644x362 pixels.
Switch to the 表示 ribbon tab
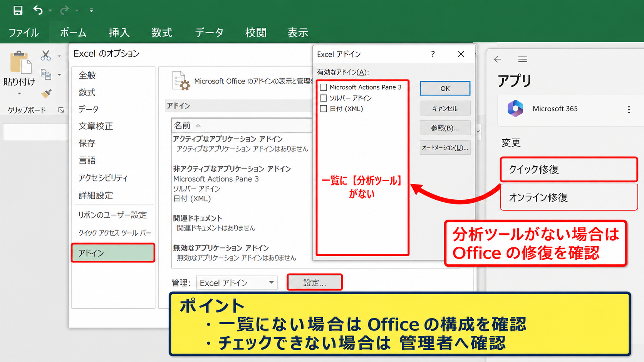coord(298,33)
